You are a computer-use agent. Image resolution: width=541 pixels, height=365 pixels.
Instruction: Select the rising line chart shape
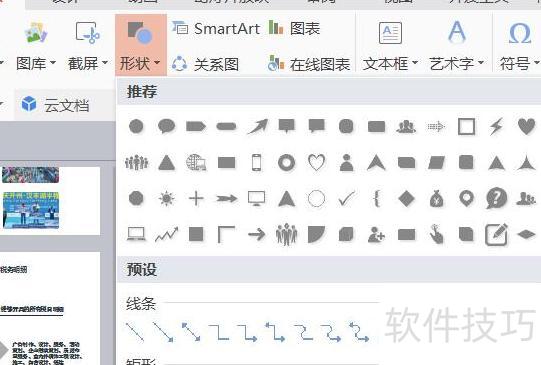point(166,235)
